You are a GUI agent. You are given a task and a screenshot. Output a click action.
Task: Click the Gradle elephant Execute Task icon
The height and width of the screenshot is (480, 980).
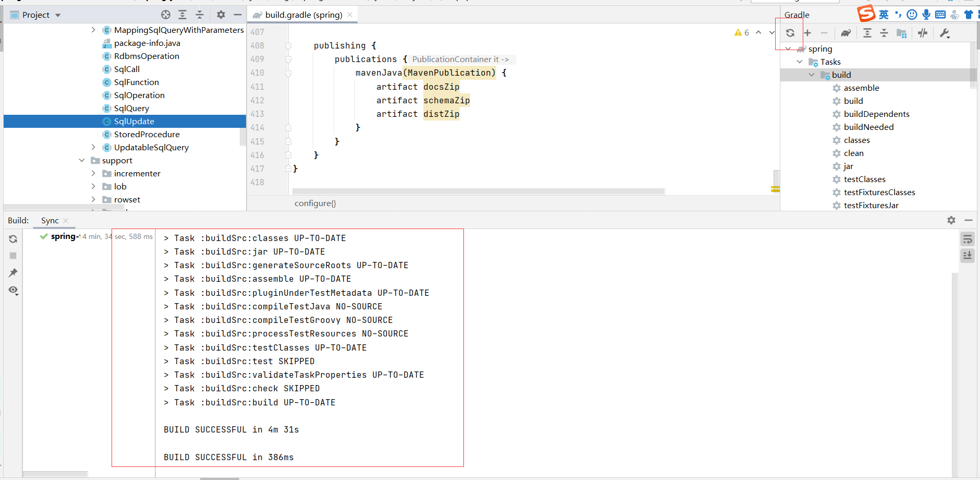tap(846, 33)
